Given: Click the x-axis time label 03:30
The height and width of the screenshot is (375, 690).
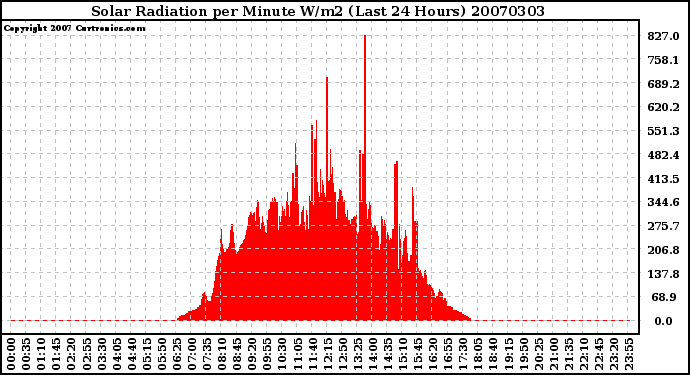Looking at the screenshot, I should point(101,354).
